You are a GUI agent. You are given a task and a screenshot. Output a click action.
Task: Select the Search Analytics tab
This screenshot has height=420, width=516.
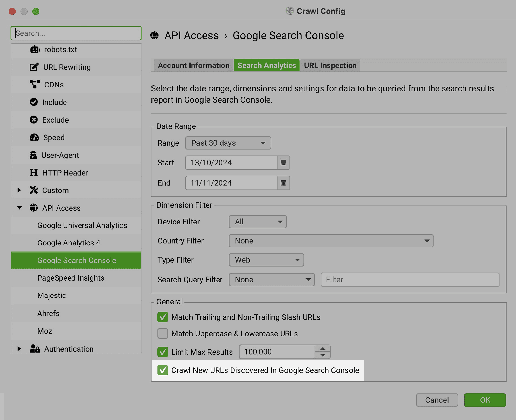tap(266, 65)
